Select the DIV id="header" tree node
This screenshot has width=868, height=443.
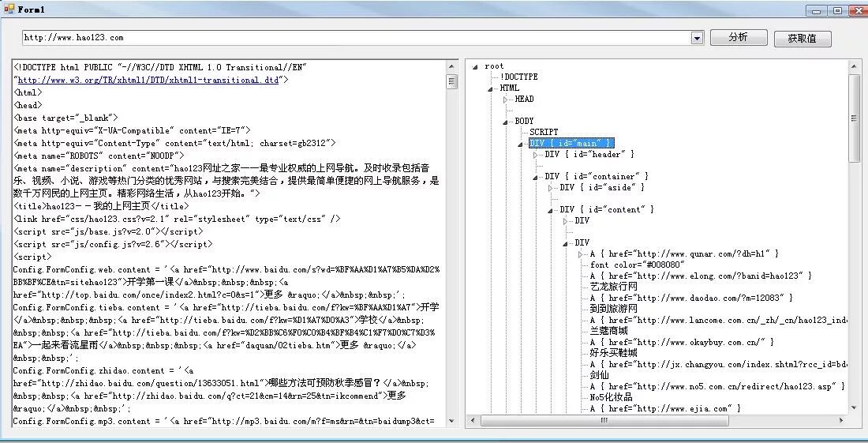589,155
